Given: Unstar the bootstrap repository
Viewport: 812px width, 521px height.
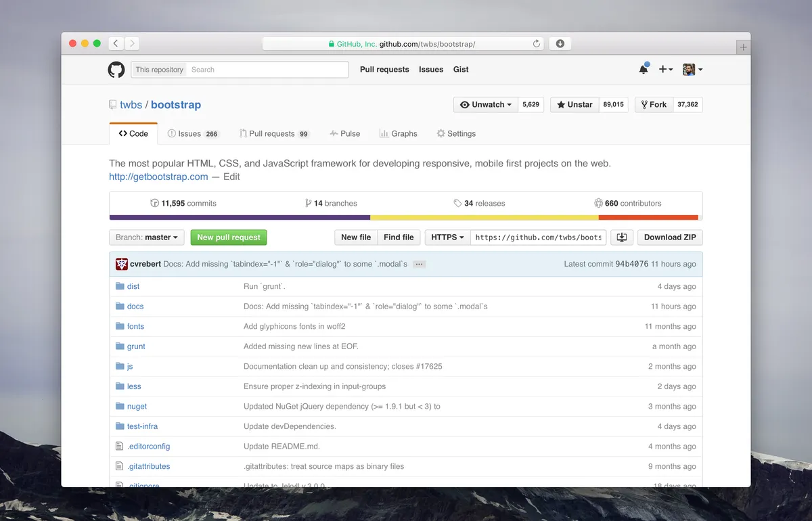Looking at the screenshot, I should pos(574,104).
